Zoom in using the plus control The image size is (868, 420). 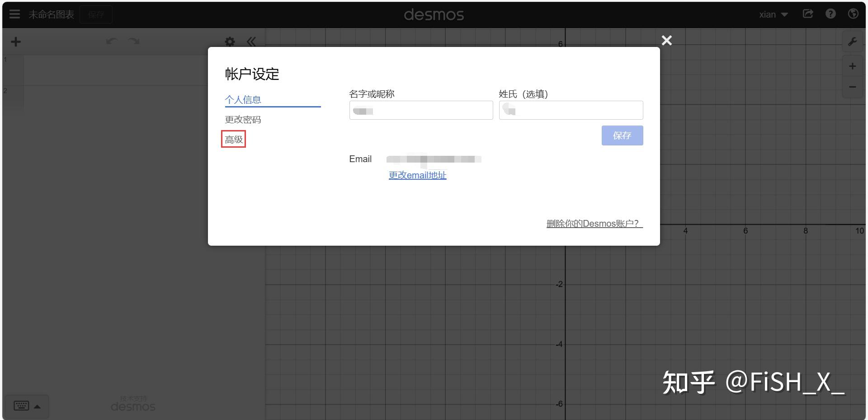pos(853,66)
